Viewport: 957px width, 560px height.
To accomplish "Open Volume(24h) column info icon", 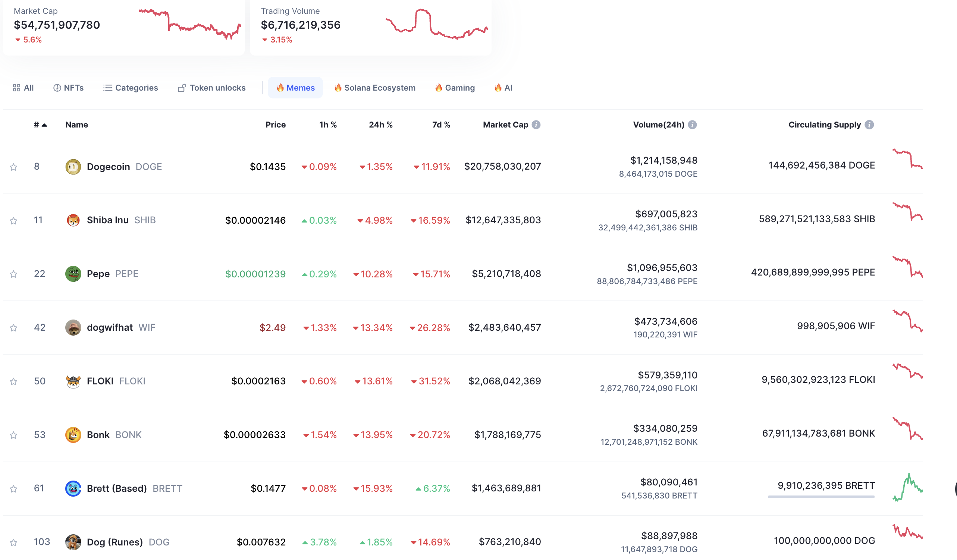I will coord(692,125).
